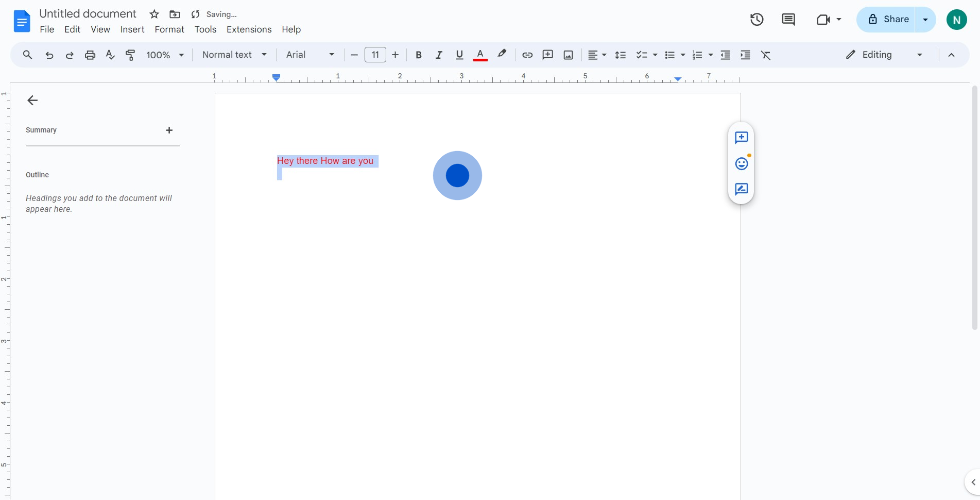Image resolution: width=980 pixels, height=500 pixels.
Task: Toggle bold formatting
Action: click(x=419, y=55)
